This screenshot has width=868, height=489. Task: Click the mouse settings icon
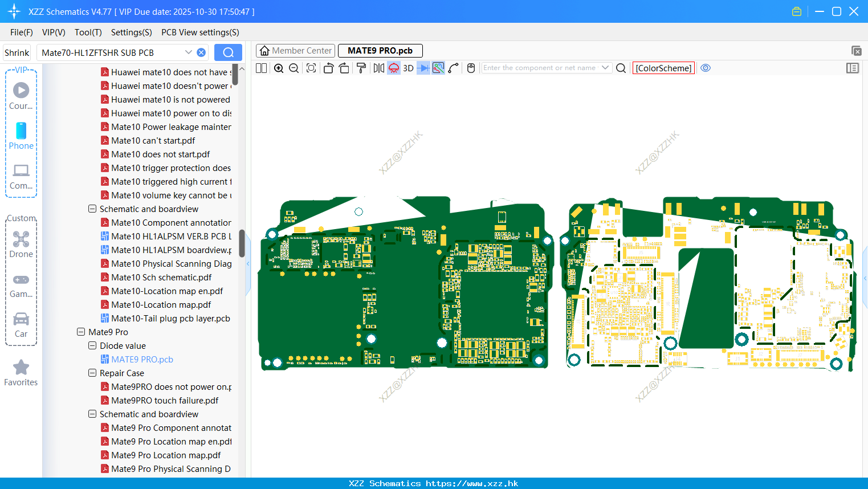(471, 68)
